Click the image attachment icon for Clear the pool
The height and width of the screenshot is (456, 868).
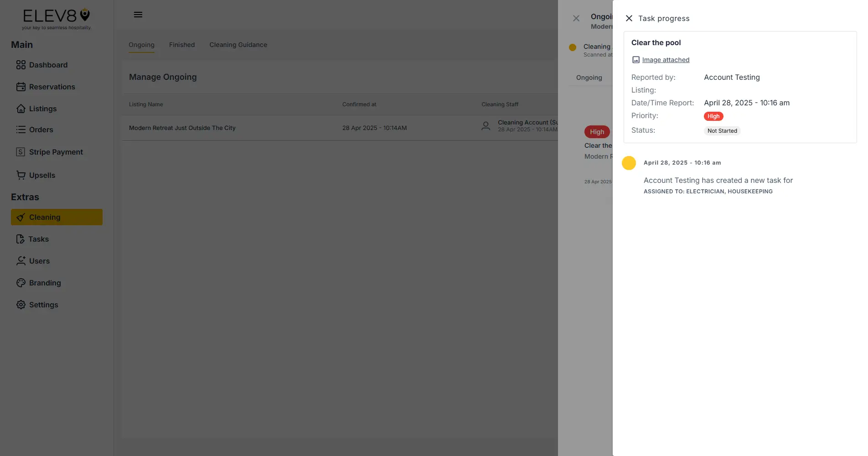click(635, 60)
